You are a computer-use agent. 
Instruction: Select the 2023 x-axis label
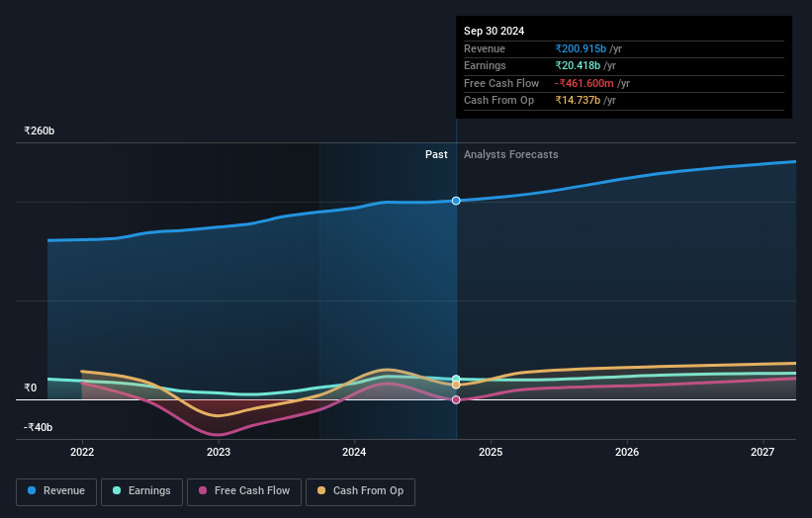(219, 453)
